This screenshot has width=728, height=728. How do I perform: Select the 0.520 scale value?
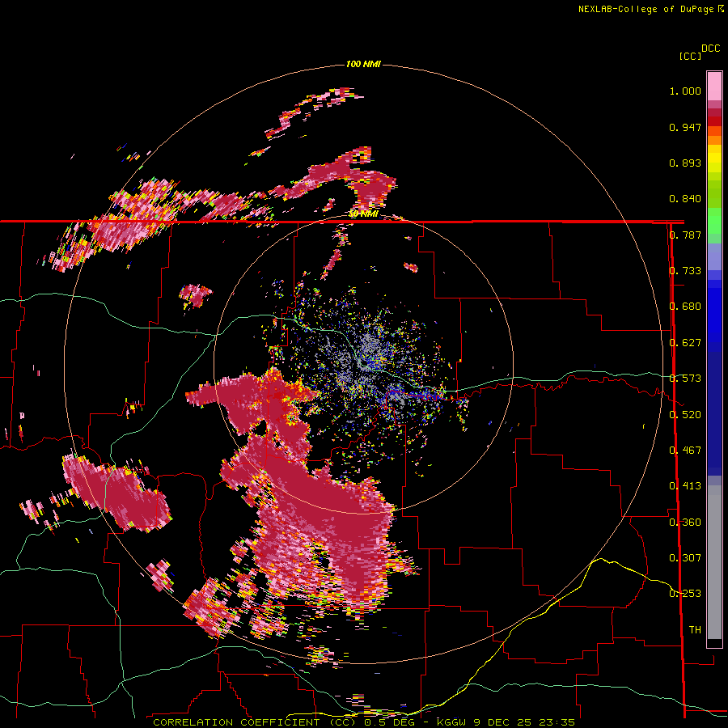(685, 415)
